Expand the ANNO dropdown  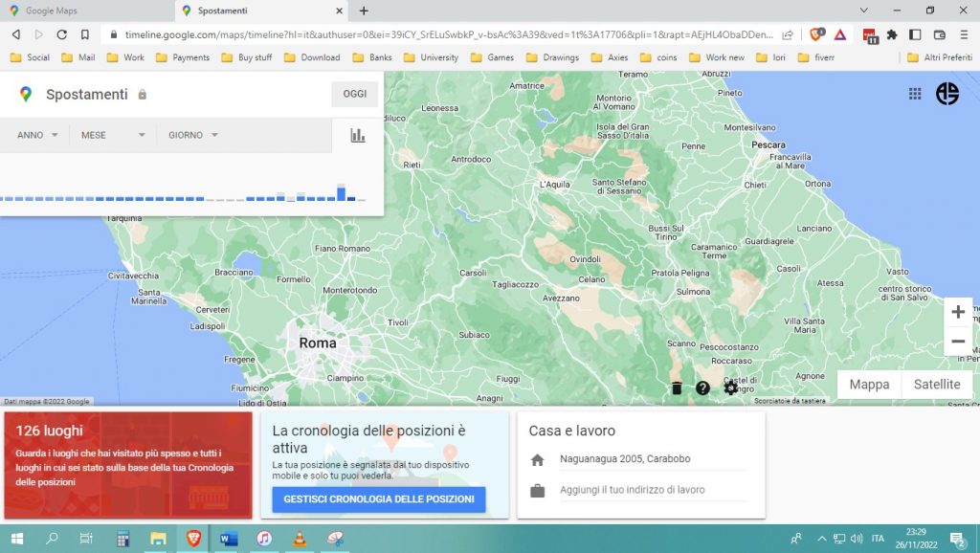coord(37,135)
